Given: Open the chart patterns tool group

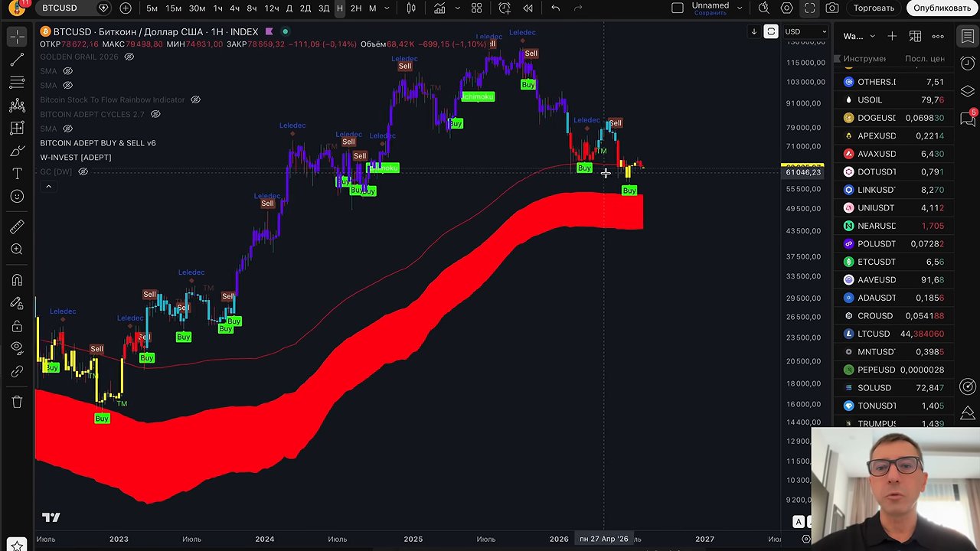Looking at the screenshot, I should pos(17,106).
